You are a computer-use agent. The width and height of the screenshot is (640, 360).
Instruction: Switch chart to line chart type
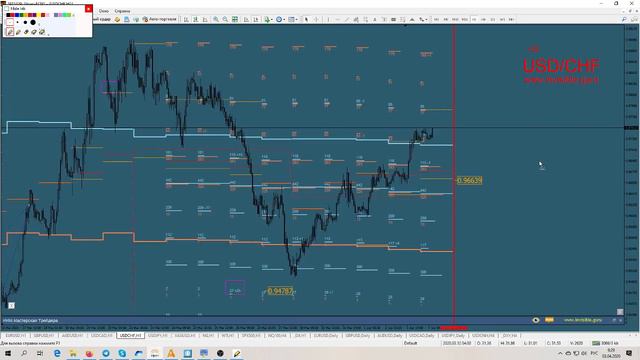pyautogui.click(x=205, y=19)
